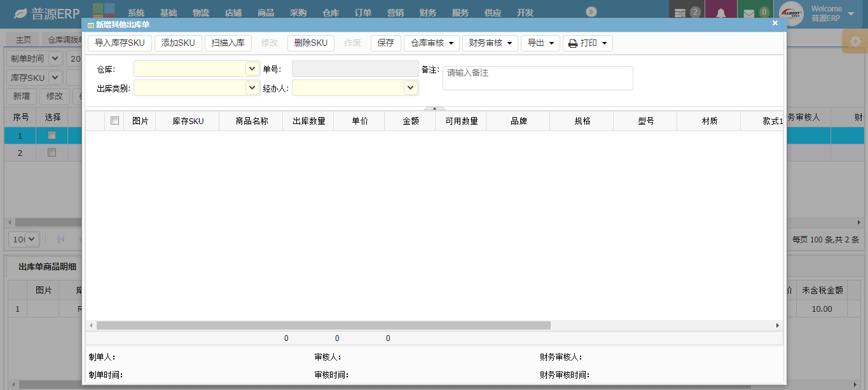Click the 商品名称 column header
Image resolution: width=868 pixels, height=390 pixels.
tap(251, 121)
